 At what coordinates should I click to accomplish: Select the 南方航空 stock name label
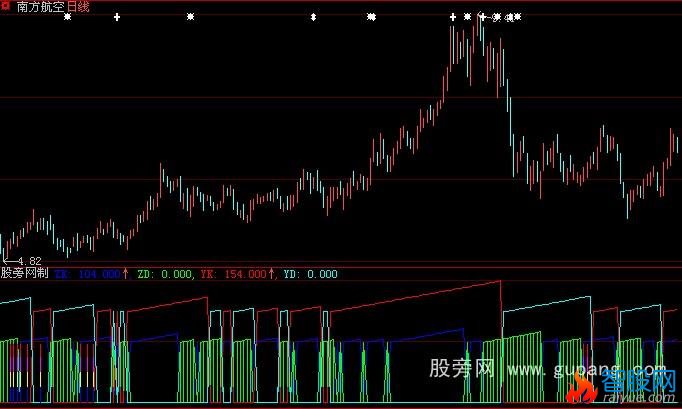[x=40, y=7]
